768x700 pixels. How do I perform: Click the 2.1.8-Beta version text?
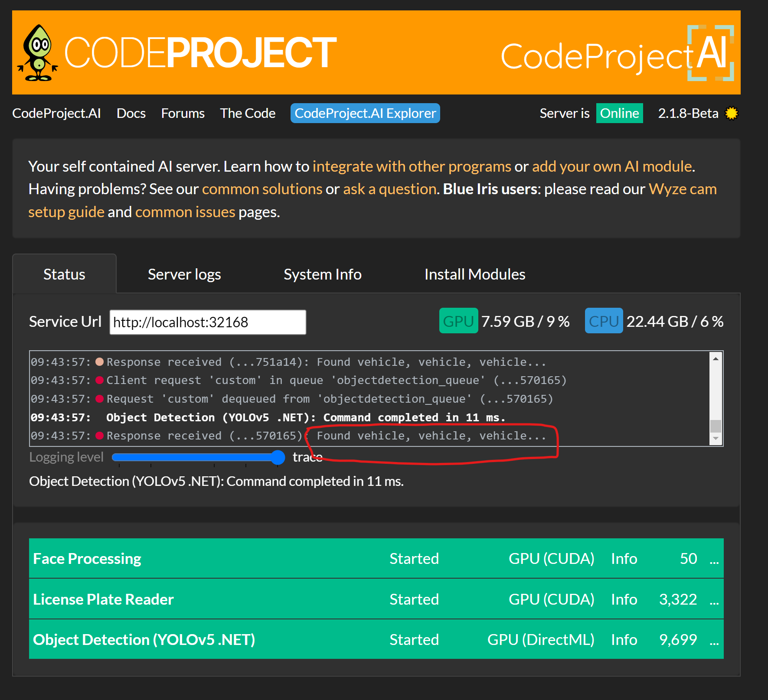(x=688, y=113)
